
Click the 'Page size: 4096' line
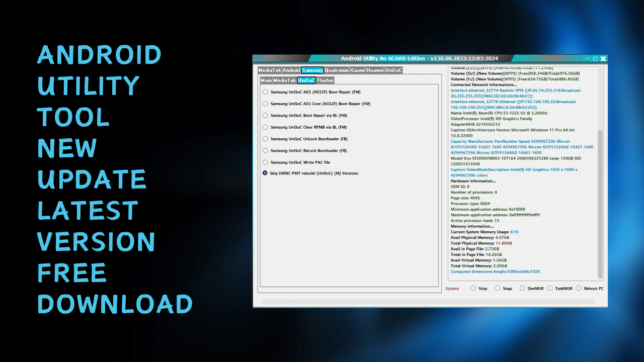466,198
